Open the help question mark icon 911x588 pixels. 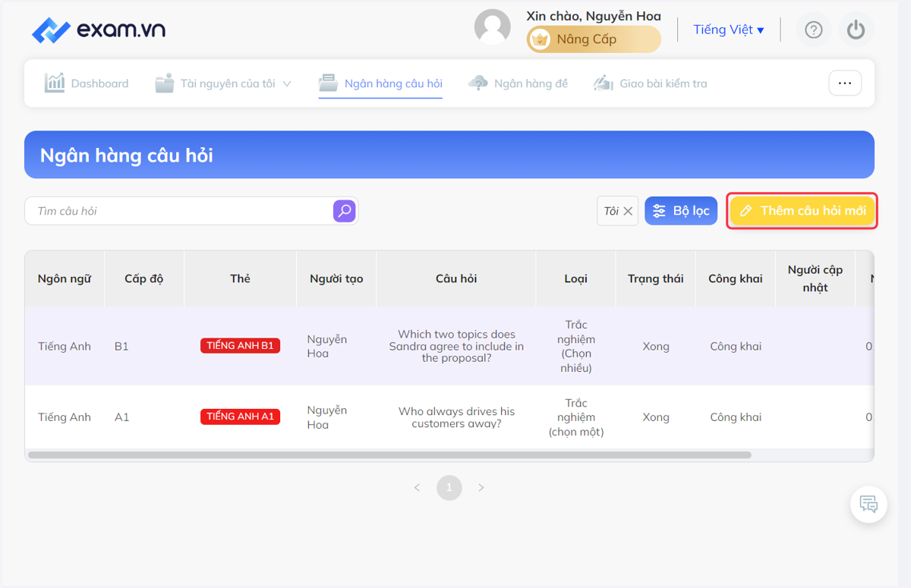tap(814, 30)
